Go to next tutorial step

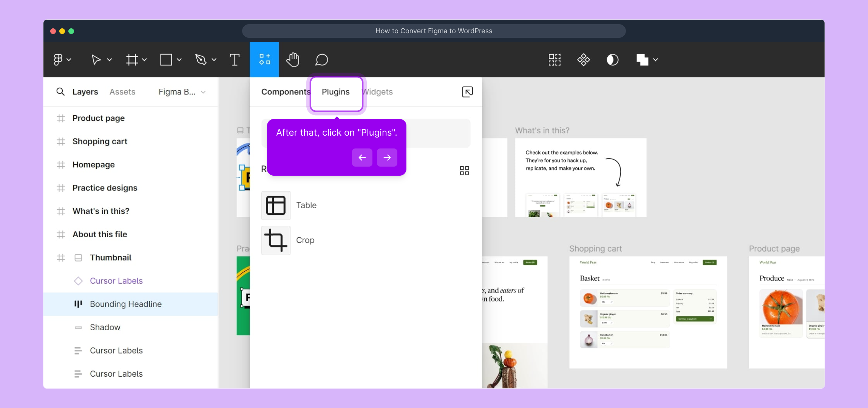pyautogui.click(x=387, y=158)
